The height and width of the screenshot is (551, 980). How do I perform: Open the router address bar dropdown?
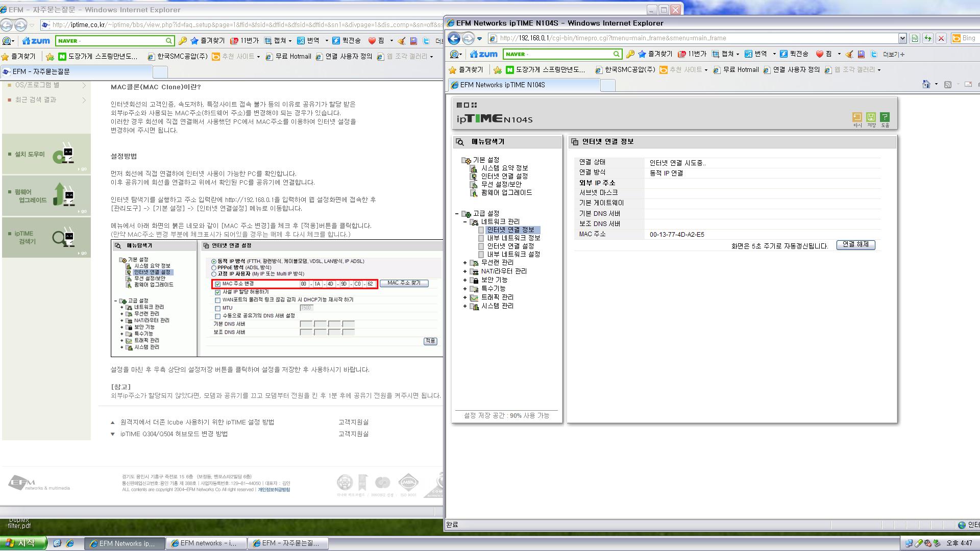(x=902, y=38)
